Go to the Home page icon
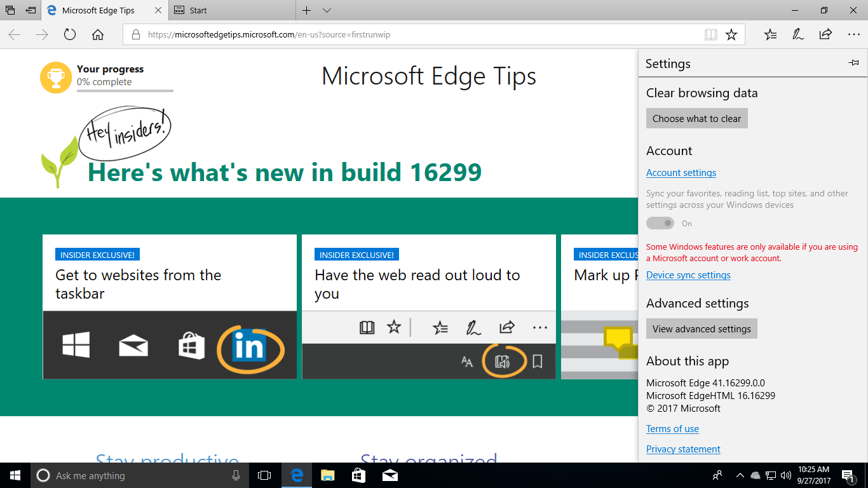The image size is (868, 488). coord(98,35)
